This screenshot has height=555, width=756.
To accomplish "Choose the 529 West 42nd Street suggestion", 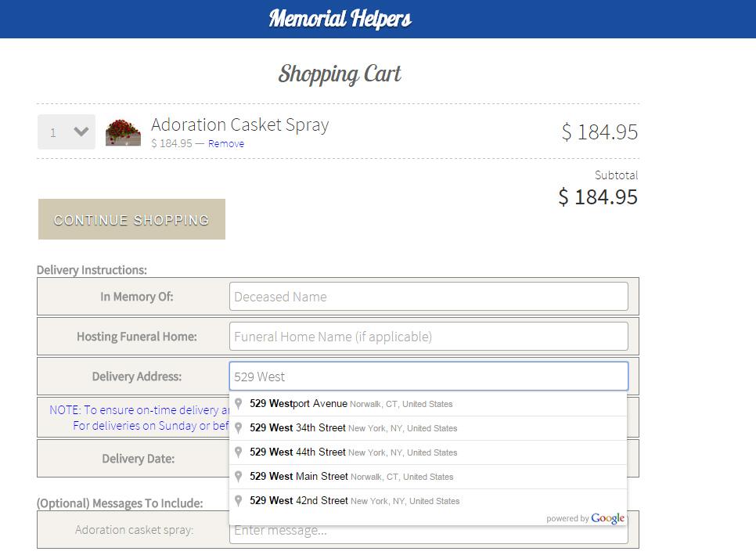I will (x=428, y=501).
